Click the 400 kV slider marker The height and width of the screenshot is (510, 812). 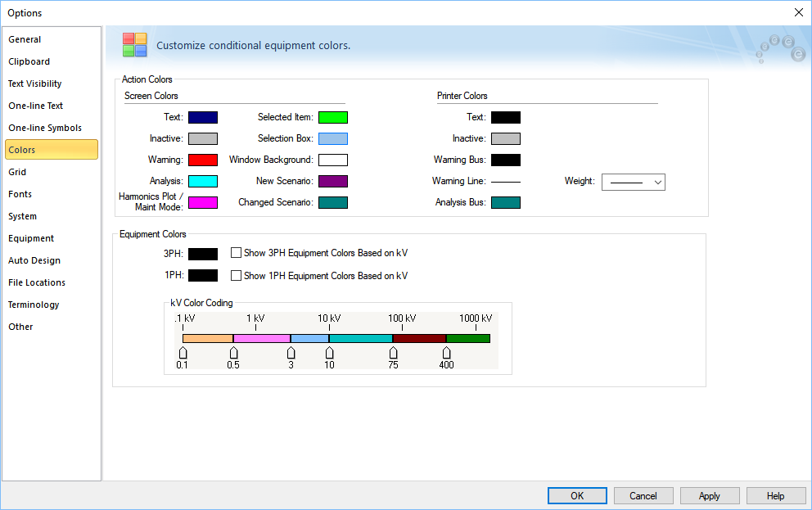(446, 352)
